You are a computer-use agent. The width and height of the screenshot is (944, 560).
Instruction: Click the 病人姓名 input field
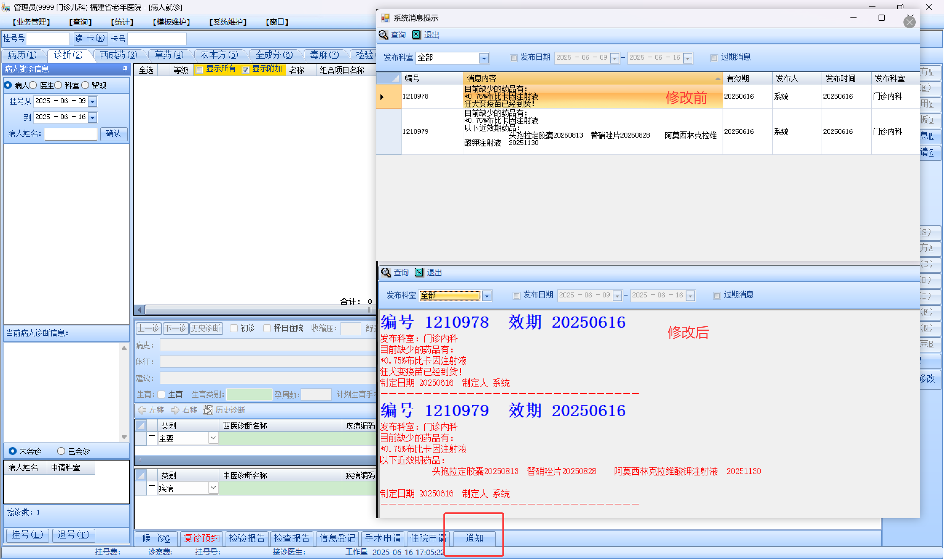71,134
